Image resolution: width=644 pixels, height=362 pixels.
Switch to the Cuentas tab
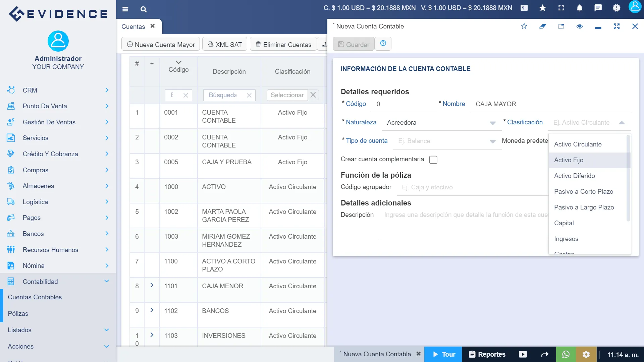pyautogui.click(x=133, y=26)
